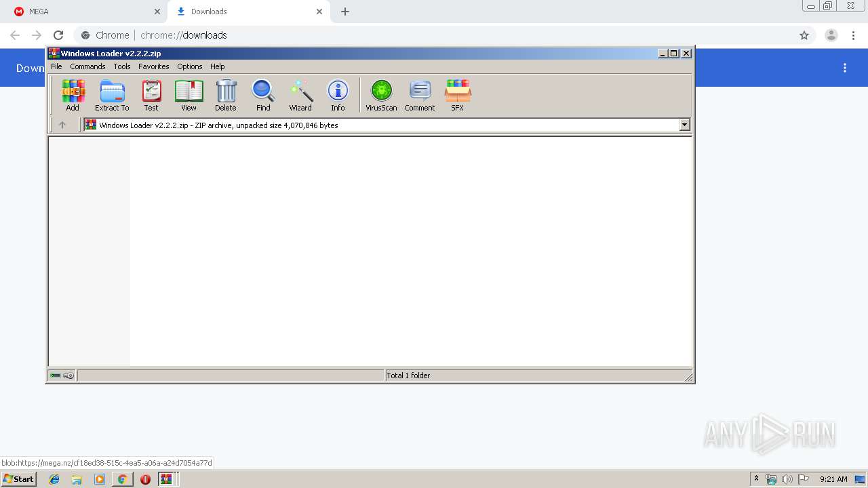The height and width of the screenshot is (488, 868).
Task: Open Windows Explorer from the taskbar
Action: 77,479
